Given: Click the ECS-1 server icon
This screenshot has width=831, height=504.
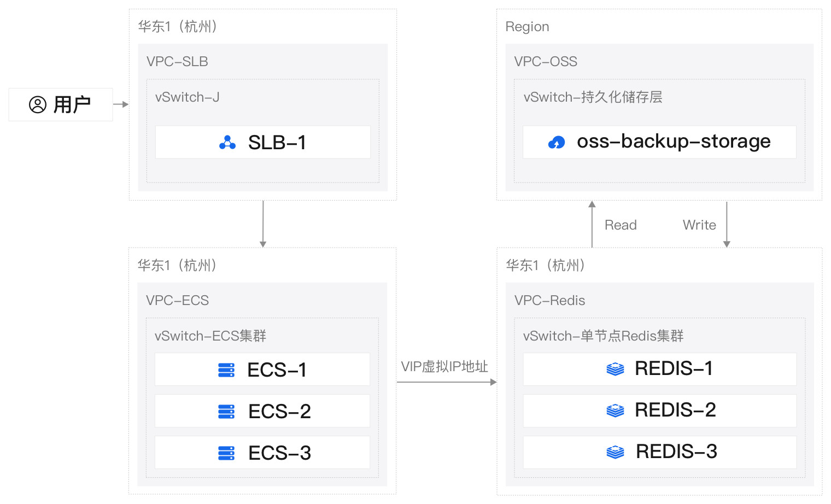Looking at the screenshot, I should point(226,370).
